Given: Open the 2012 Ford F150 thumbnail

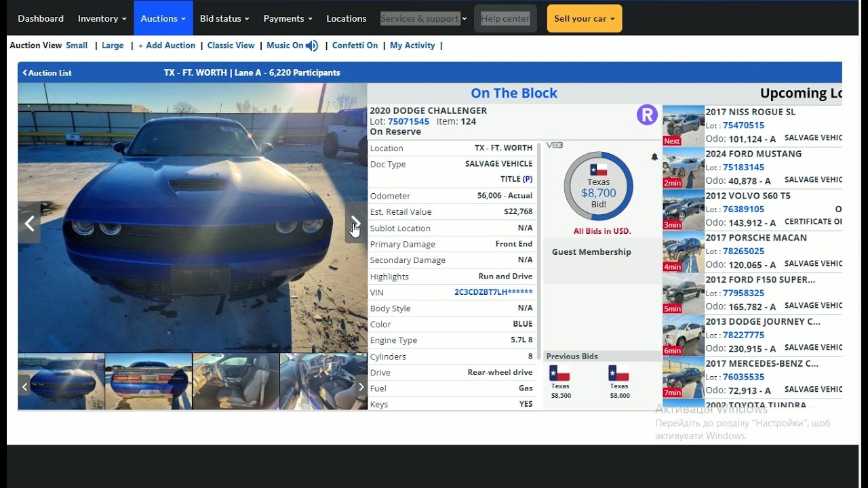Looking at the screenshot, I should coord(684,294).
